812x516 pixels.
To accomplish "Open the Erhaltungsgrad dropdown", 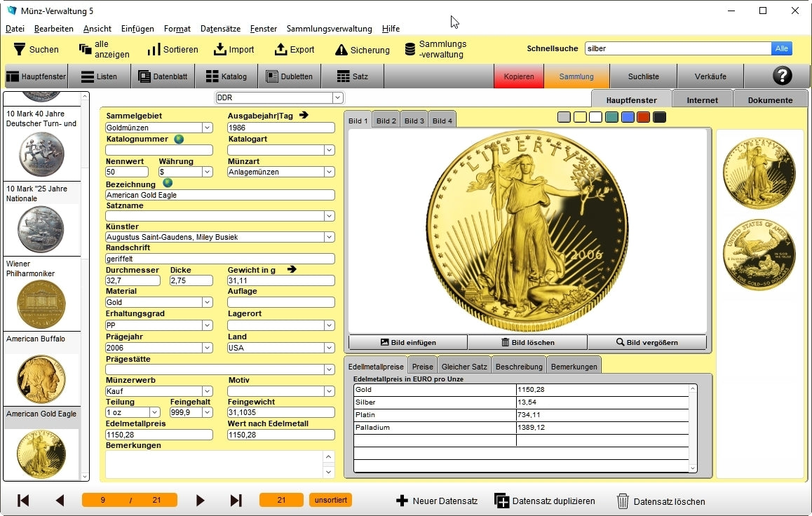I will pyautogui.click(x=207, y=325).
